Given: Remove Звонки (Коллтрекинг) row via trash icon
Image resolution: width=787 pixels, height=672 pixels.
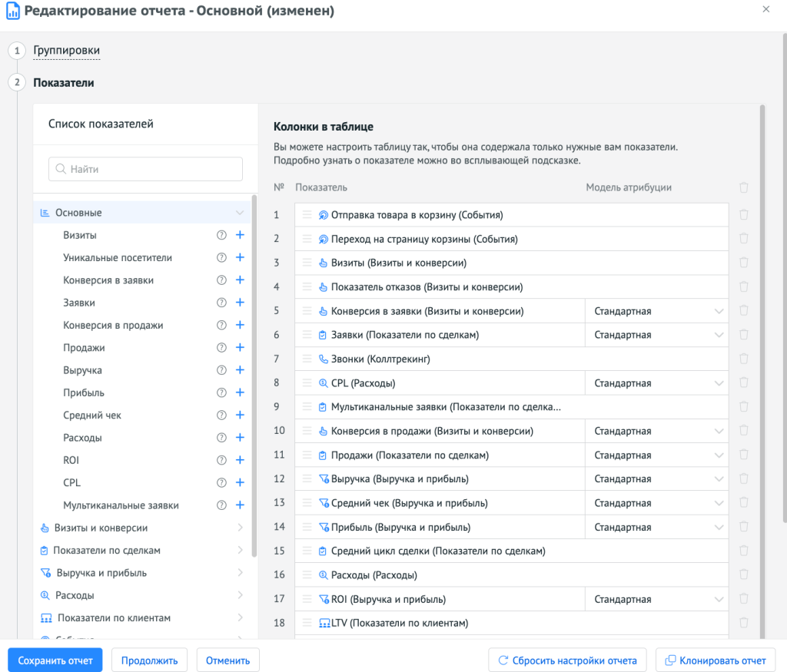Looking at the screenshot, I should click(x=743, y=359).
